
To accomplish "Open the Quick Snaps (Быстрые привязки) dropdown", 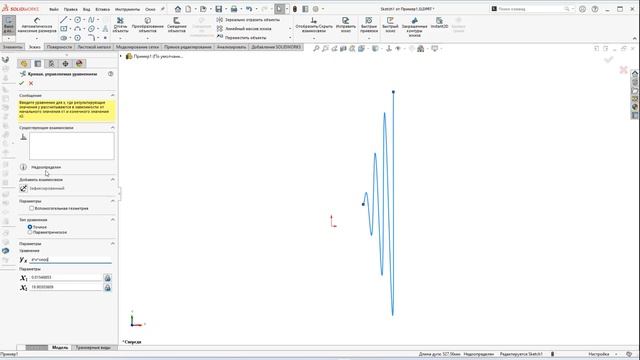I will (x=369, y=38).
